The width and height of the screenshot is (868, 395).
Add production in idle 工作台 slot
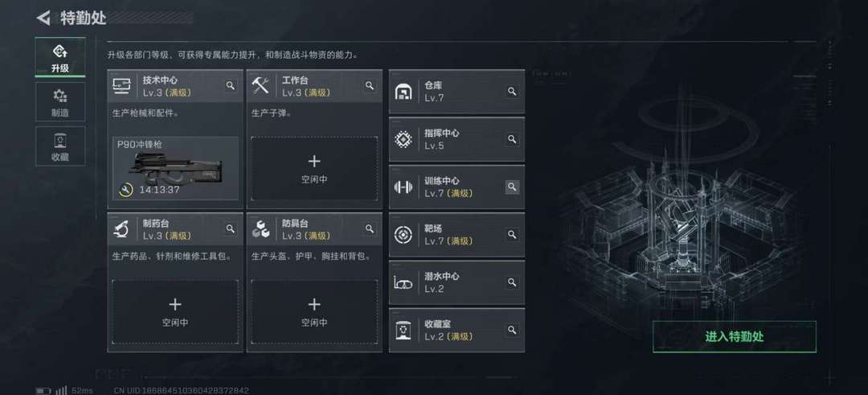[314, 168]
